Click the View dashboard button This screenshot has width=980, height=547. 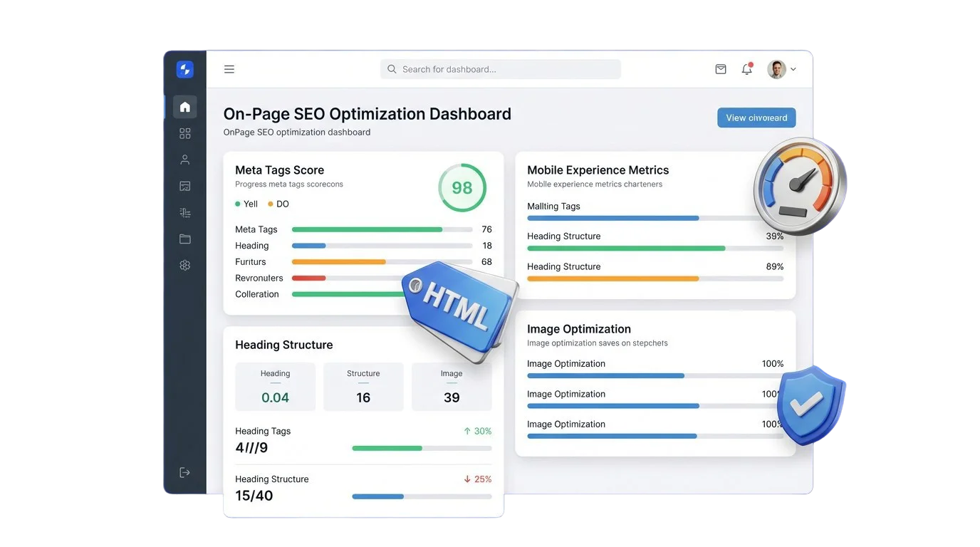pyautogui.click(x=756, y=118)
